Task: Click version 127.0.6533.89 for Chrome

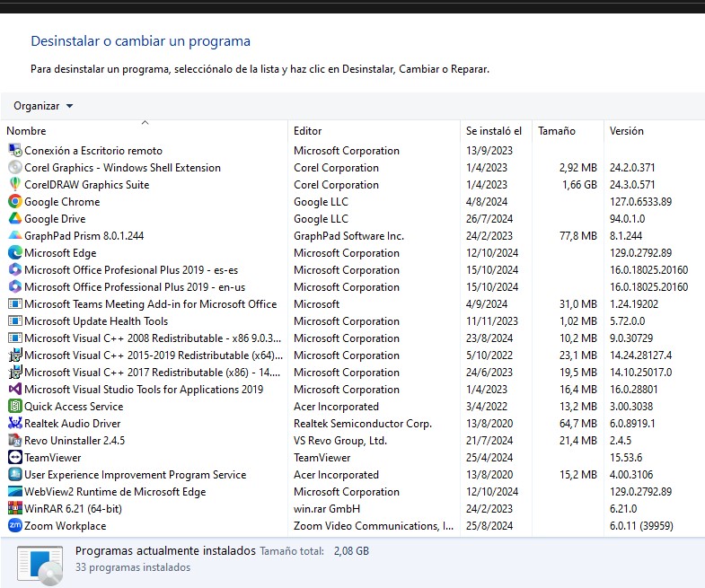Action: (x=640, y=202)
